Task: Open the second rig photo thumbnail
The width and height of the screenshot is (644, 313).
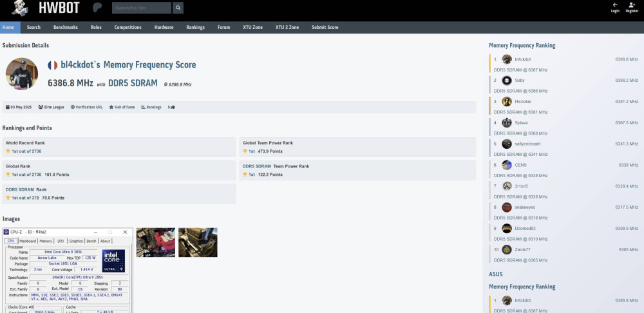Action: click(198, 242)
